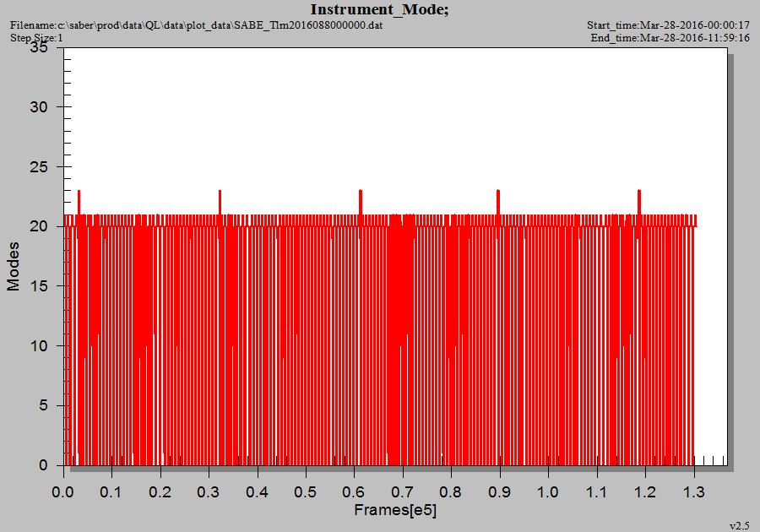Click y-axis tick value 5
The width and height of the screenshot is (760, 532).
(x=44, y=405)
